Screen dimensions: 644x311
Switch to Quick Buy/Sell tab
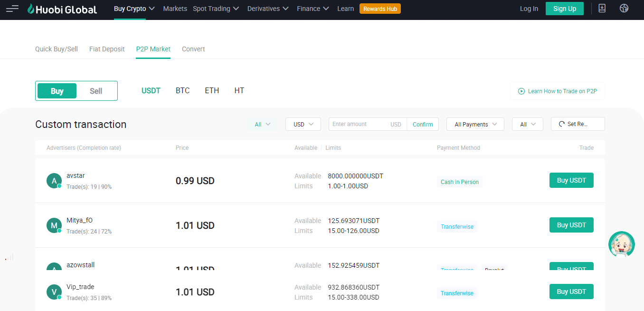coord(57,49)
